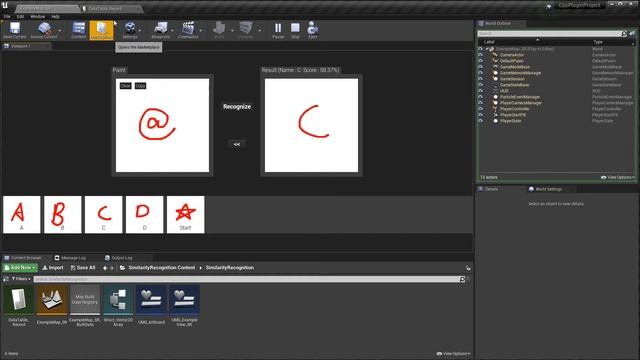
Task: Open the Add New dropdown
Action: 20,268
